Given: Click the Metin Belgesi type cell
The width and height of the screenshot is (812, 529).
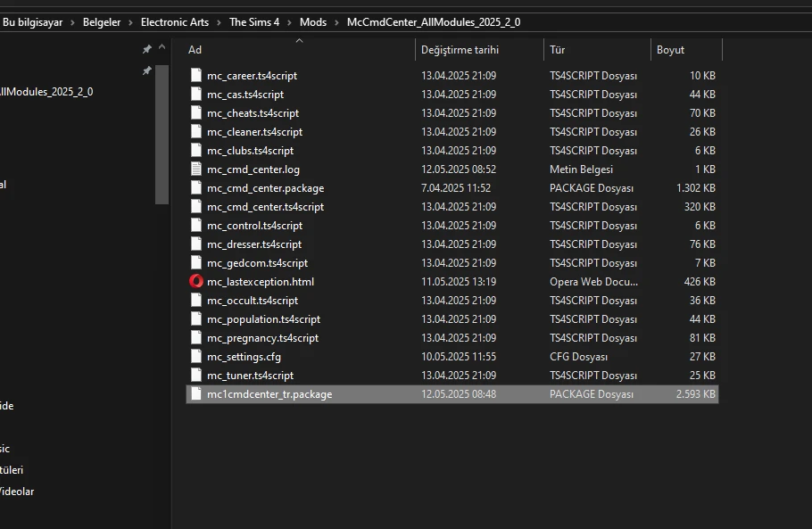Looking at the screenshot, I should click(581, 169).
